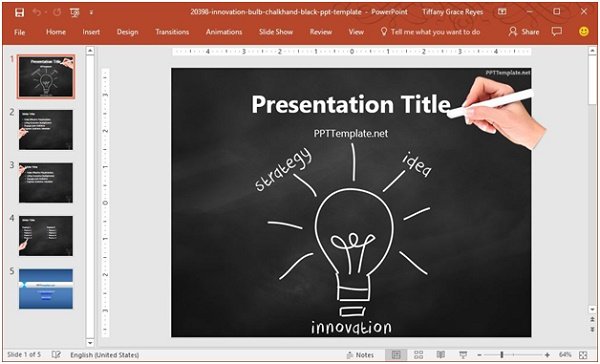
Task: Switch to Slide Show tab
Action: tap(276, 32)
